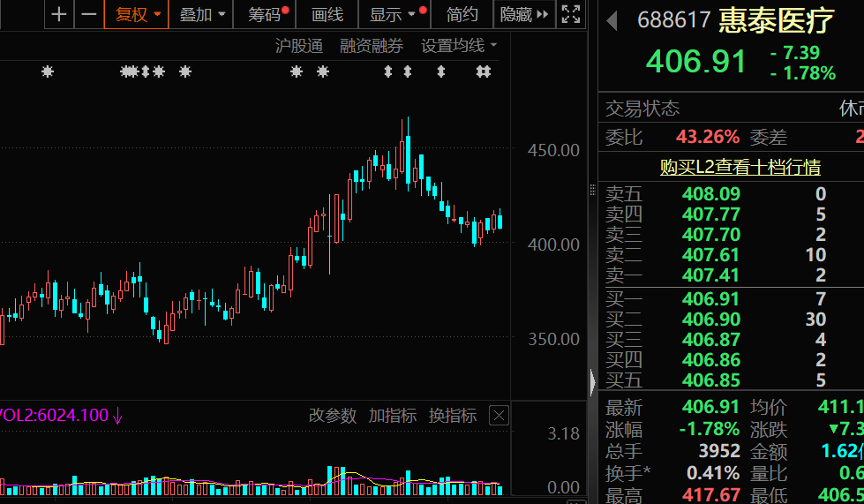Switch to 简约 simple mode
864x504 pixels.
coord(462,14)
